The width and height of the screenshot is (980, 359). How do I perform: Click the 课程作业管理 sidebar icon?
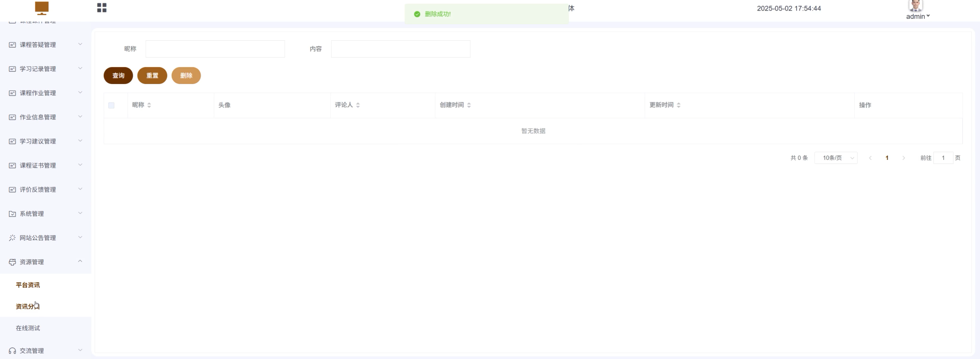[12, 93]
